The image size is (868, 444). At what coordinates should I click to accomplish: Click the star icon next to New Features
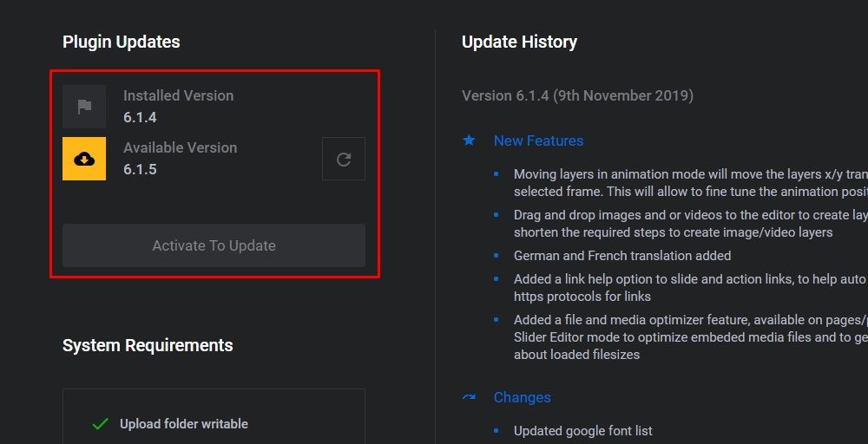469,140
